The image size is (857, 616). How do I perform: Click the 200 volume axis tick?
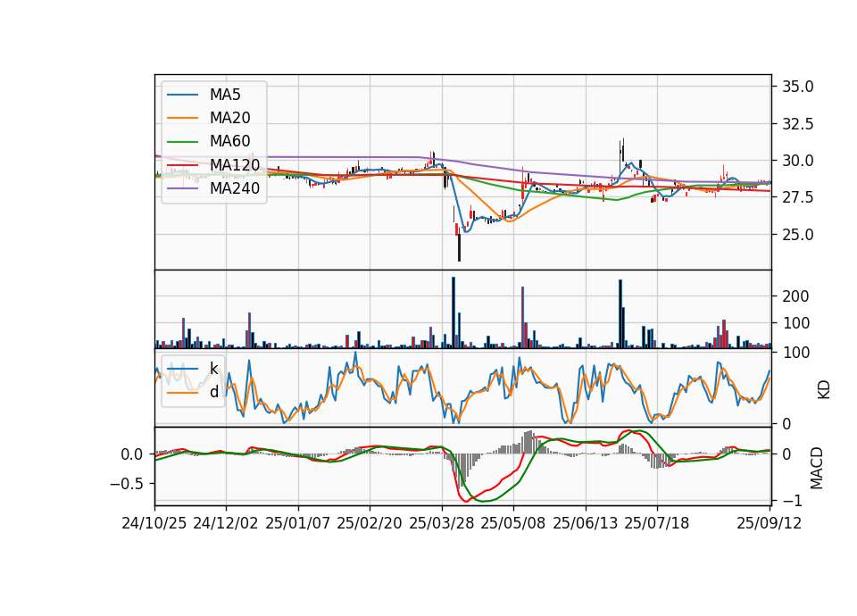tap(795, 296)
